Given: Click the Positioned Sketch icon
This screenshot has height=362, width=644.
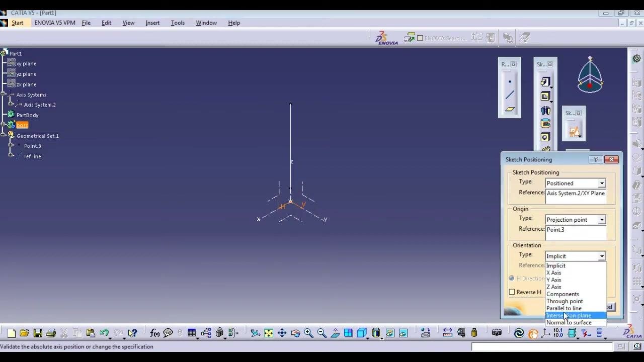Looking at the screenshot, I should click(574, 132).
